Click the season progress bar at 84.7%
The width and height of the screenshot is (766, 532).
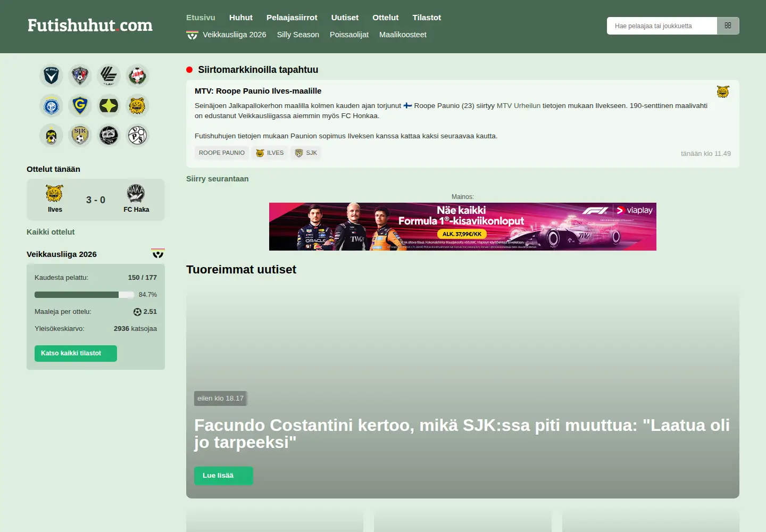pos(85,295)
